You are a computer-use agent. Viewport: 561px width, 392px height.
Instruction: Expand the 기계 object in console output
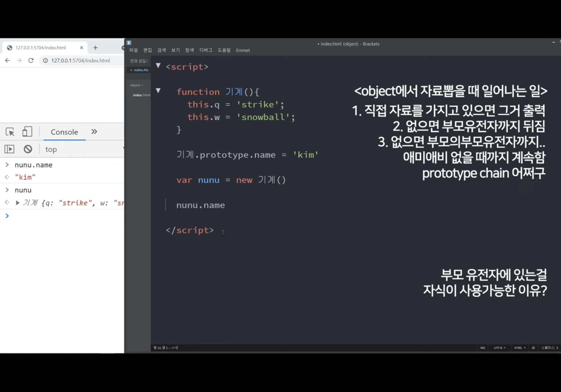[17, 203]
